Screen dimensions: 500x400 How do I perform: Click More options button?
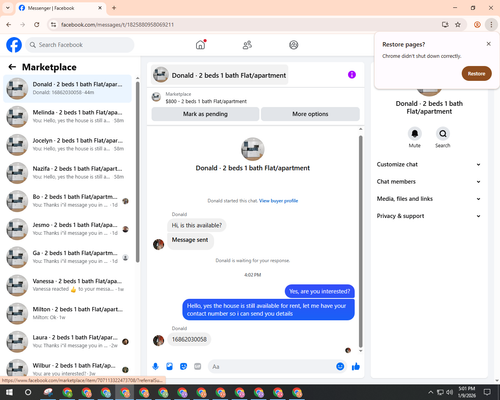click(x=310, y=114)
